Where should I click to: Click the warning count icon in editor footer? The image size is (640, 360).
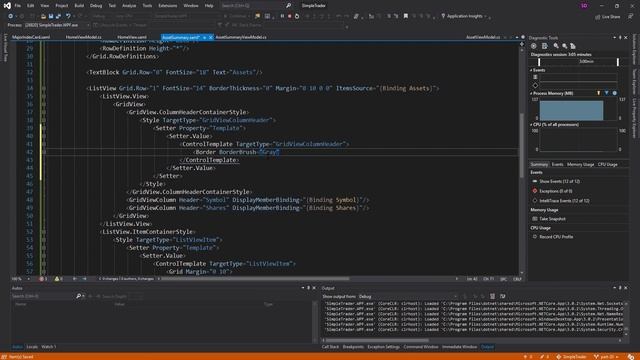(57, 279)
